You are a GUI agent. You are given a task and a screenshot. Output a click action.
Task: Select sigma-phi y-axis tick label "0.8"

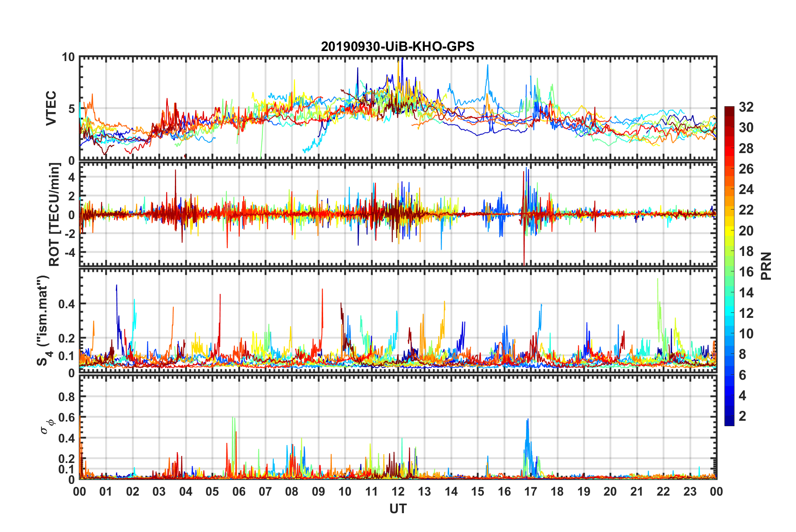66,396
